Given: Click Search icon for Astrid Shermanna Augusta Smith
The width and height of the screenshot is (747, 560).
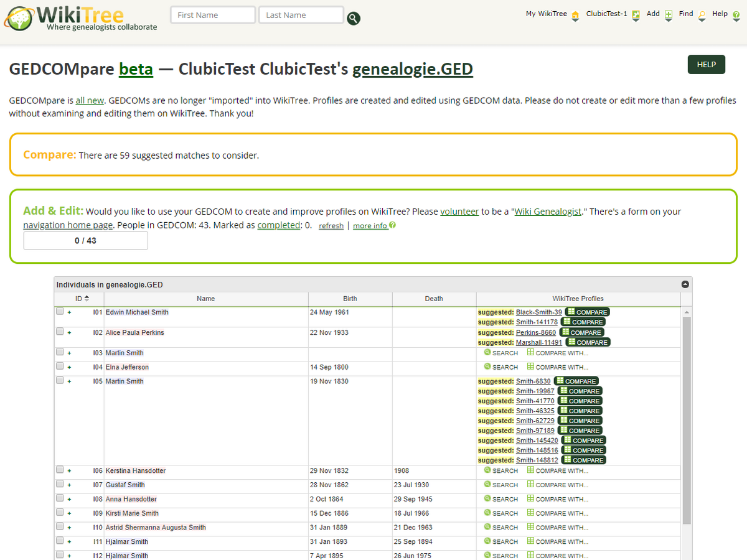Looking at the screenshot, I should point(487,527).
